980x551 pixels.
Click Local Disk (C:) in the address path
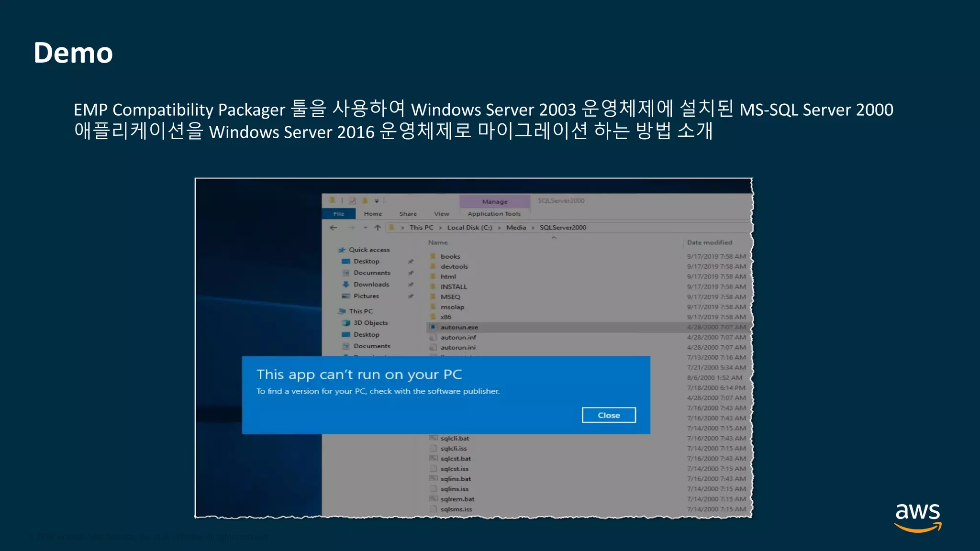tap(469, 228)
